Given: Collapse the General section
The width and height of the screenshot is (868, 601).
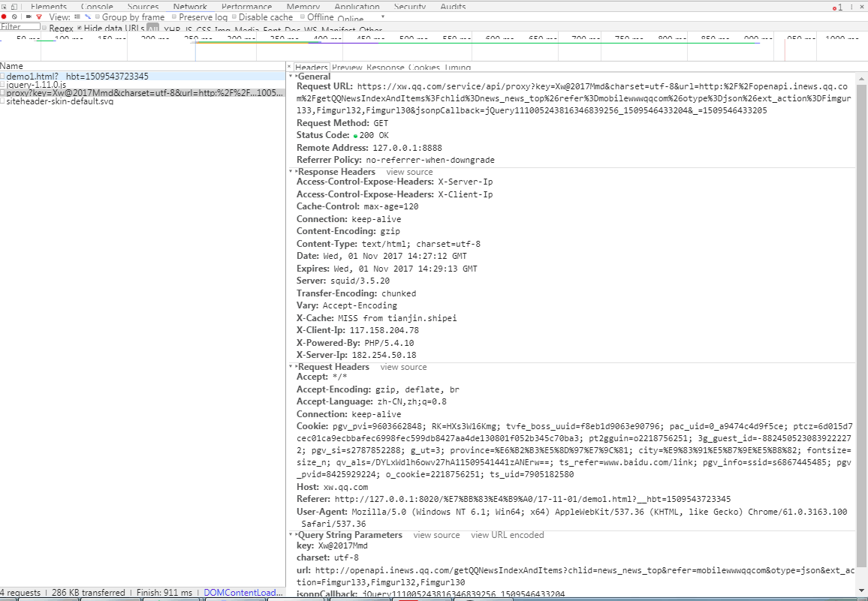Looking at the screenshot, I should pos(291,76).
